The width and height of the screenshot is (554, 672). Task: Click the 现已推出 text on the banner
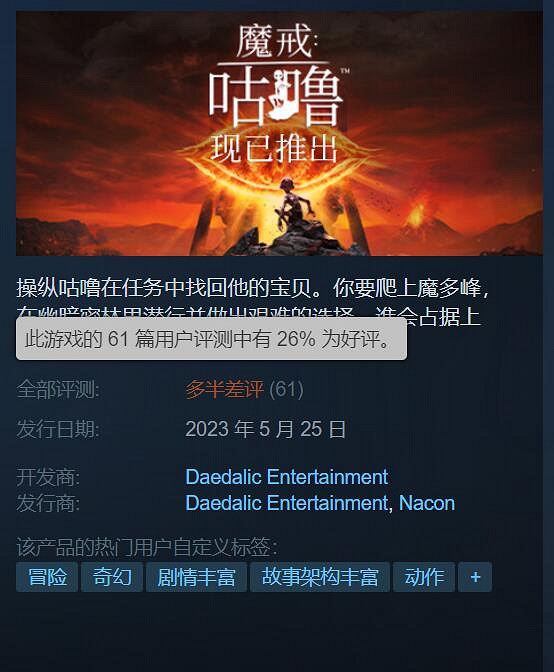(274, 149)
